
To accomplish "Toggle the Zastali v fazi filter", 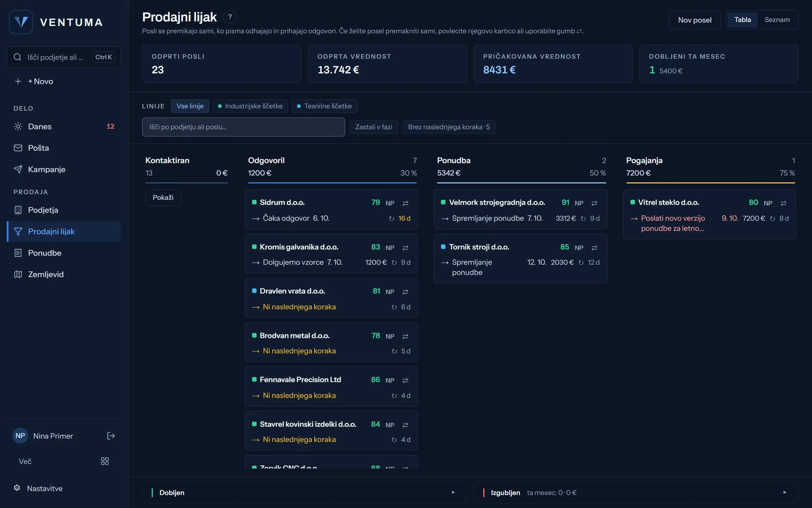I will [374, 127].
